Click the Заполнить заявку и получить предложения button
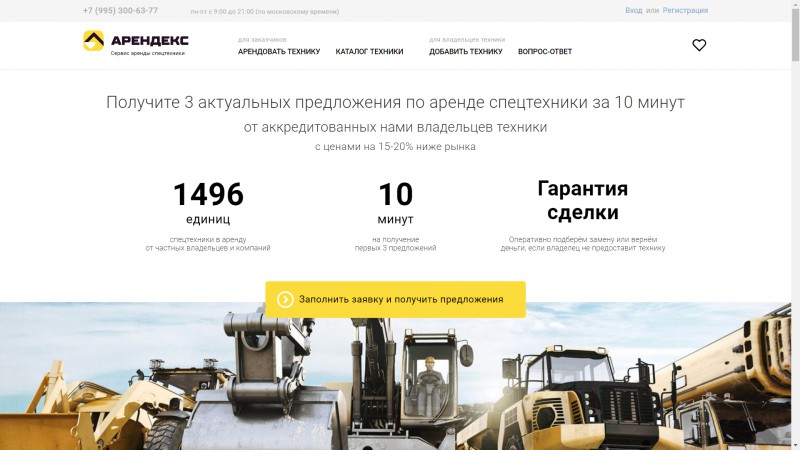The width and height of the screenshot is (800, 450). pos(395,299)
